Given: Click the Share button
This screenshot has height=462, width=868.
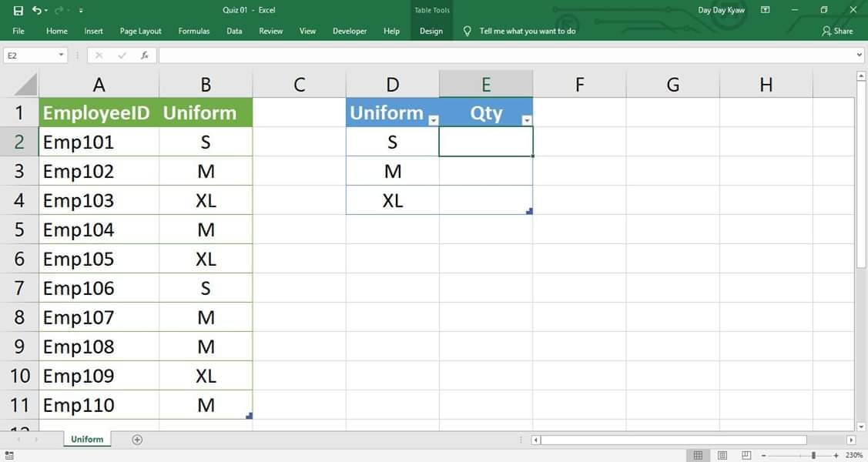Looking at the screenshot, I should 837,31.
